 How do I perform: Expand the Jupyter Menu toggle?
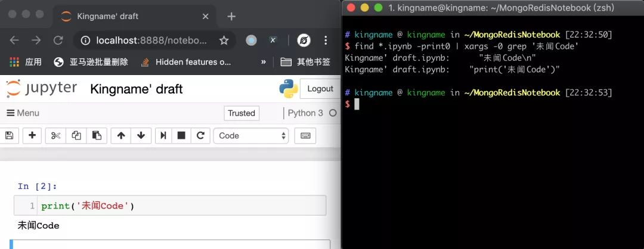tap(23, 113)
